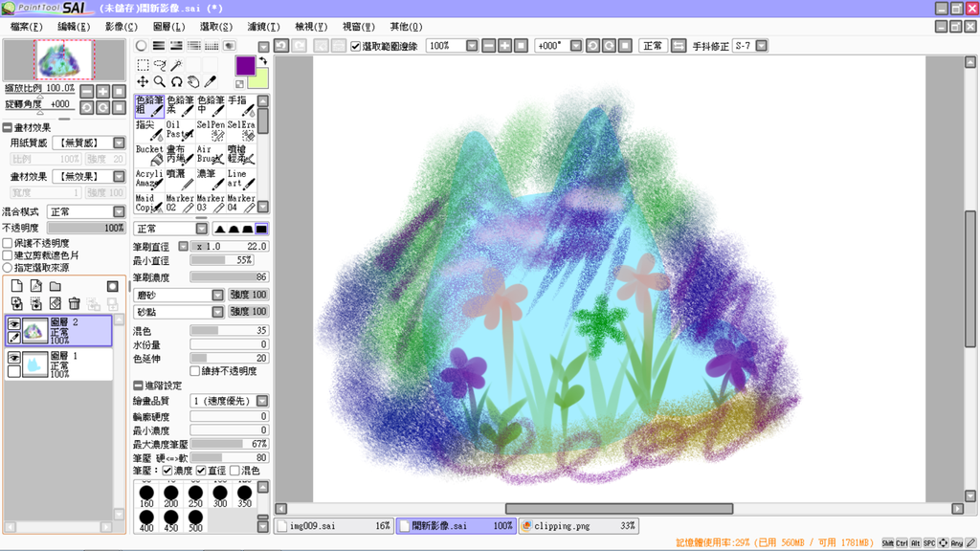
Task: Click purple foreground color swatch
Action: tap(245, 65)
